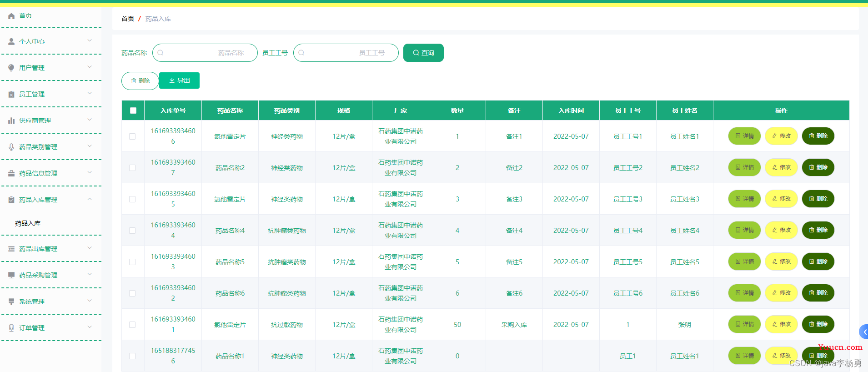The width and height of the screenshot is (868, 372).
Task: Click the clipboard icon next to 员工管理
Action: point(11,94)
